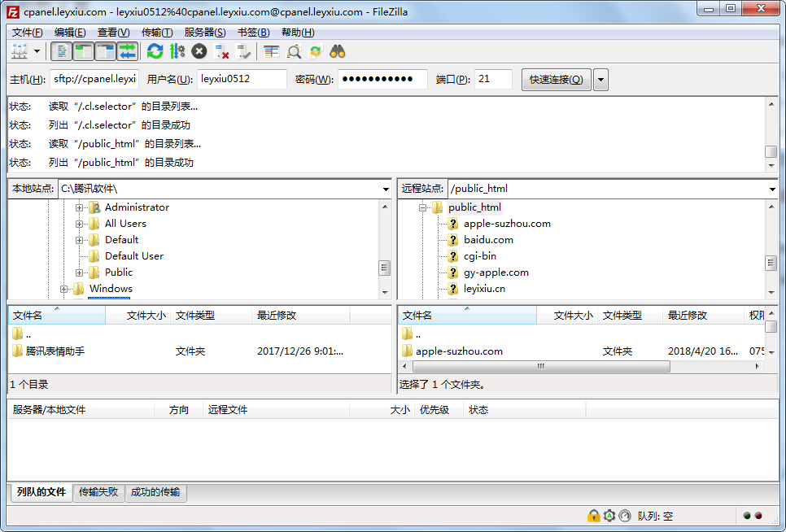This screenshot has width=786, height=532.
Task: Click the 快速连接(Q) button
Action: [x=557, y=80]
